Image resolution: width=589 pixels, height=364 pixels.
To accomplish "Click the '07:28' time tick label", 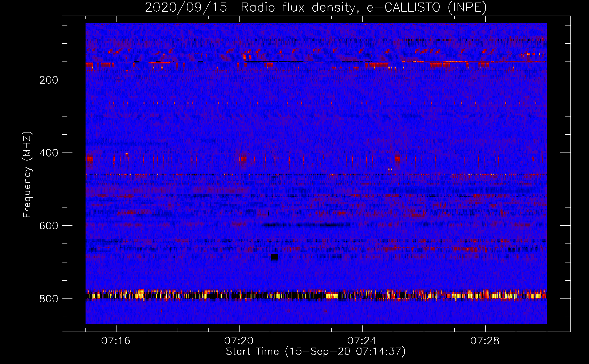I will pyautogui.click(x=485, y=341).
